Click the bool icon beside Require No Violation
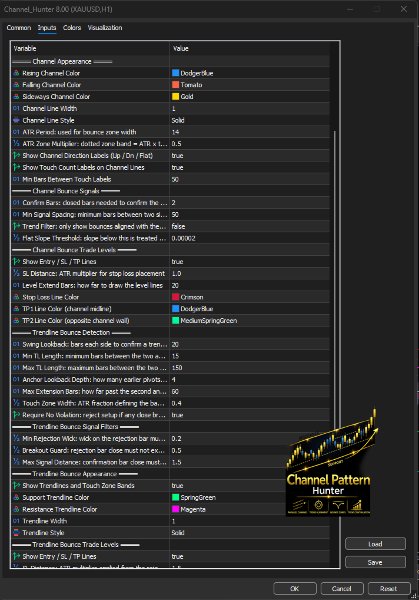This screenshot has height=600, width=419. pyautogui.click(x=16, y=415)
